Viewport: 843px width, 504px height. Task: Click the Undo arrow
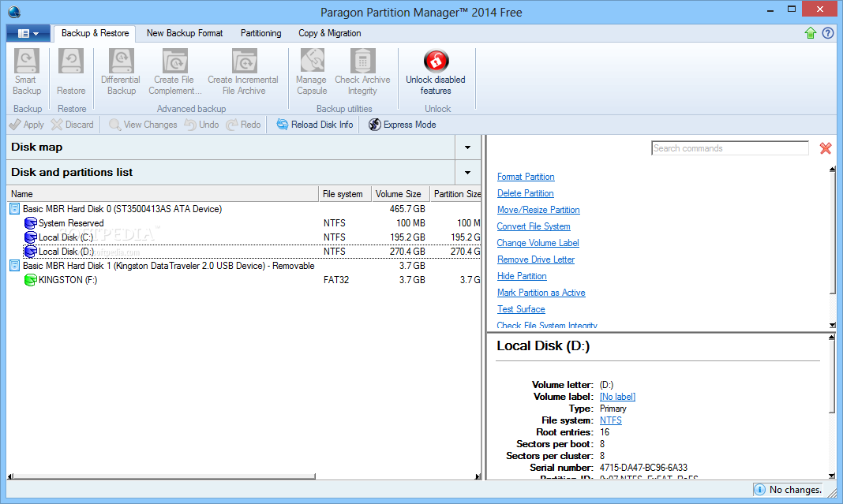[x=190, y=125]
